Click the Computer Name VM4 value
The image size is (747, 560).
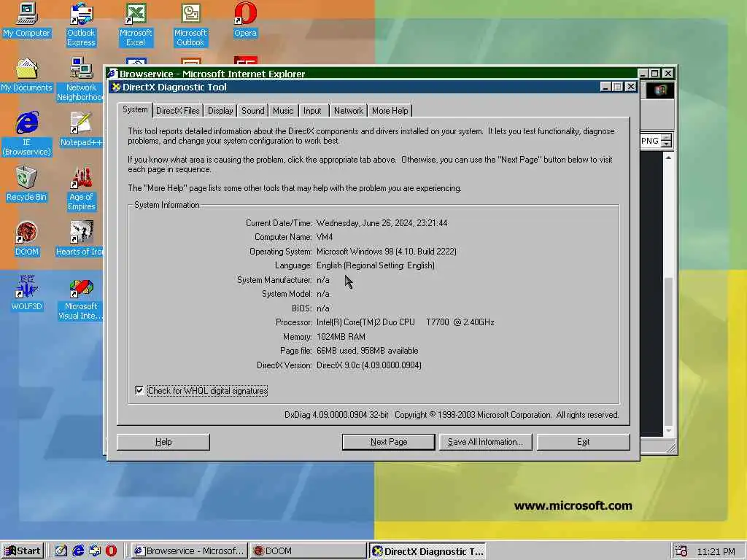coord(325,237)
